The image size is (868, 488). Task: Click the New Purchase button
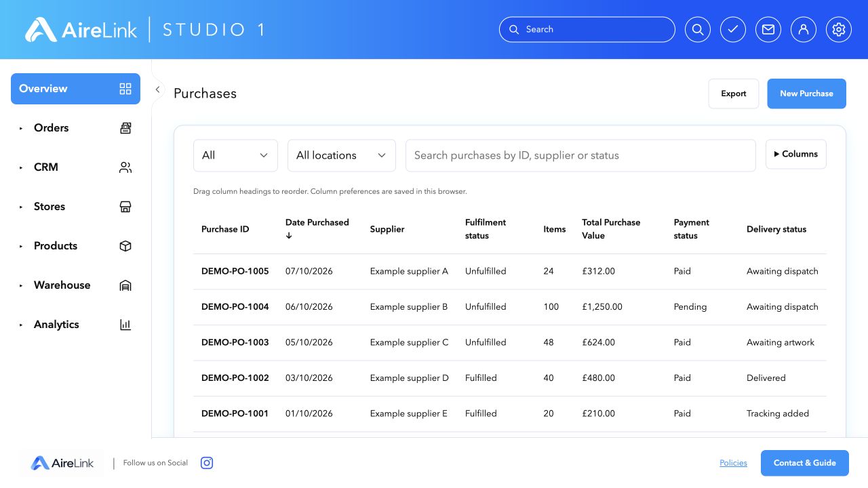(806, 94)
